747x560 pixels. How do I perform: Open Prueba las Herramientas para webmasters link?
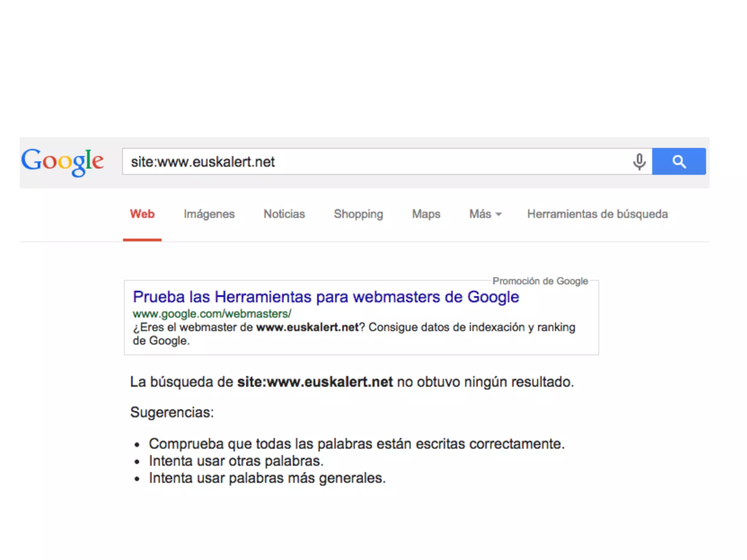(326, 297)
